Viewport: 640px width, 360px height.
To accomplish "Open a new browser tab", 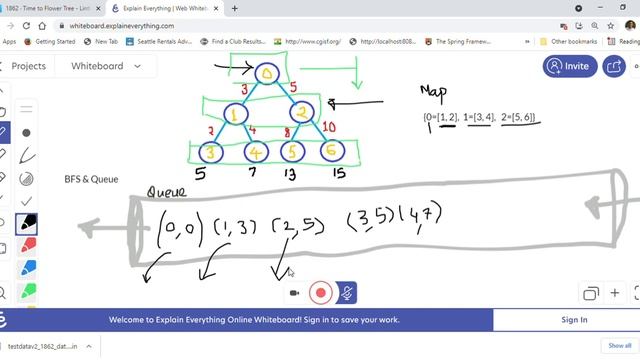I will click(235, 8).
